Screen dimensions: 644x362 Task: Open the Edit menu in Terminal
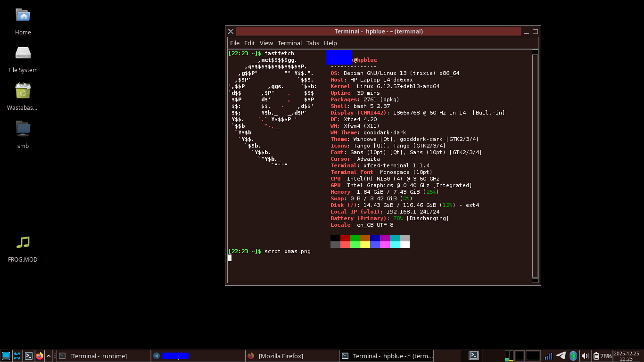[249, 43]
